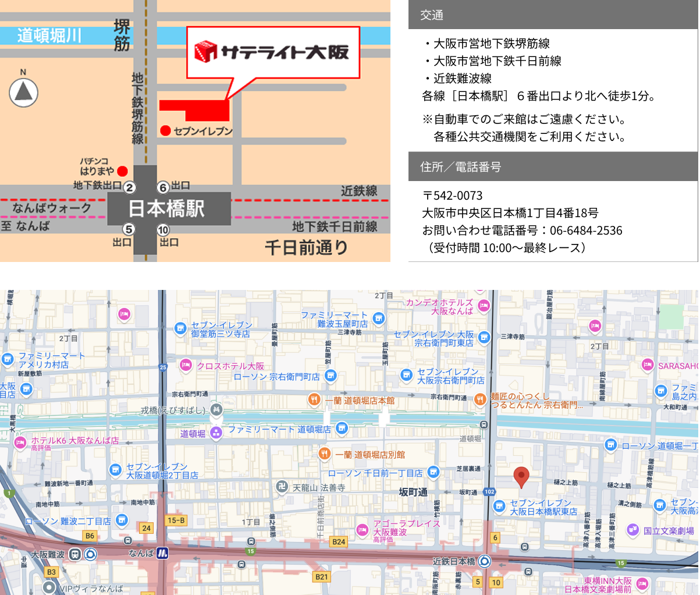Select exit 6 circle on the illustrated map

tap(163, 187)
